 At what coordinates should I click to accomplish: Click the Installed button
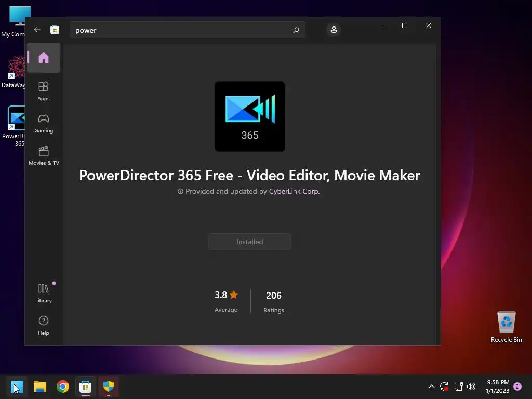pos(250,242)
